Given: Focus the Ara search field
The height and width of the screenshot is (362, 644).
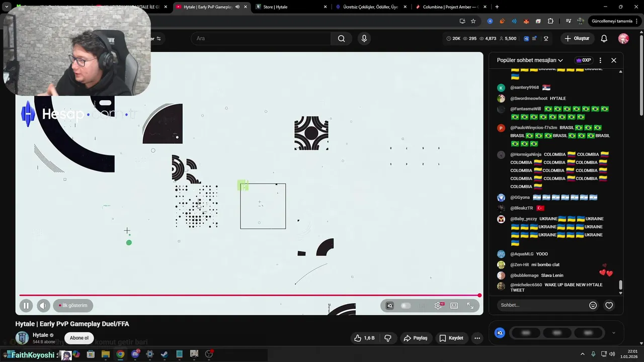Looking at the screenshot, I should [261, 38].
